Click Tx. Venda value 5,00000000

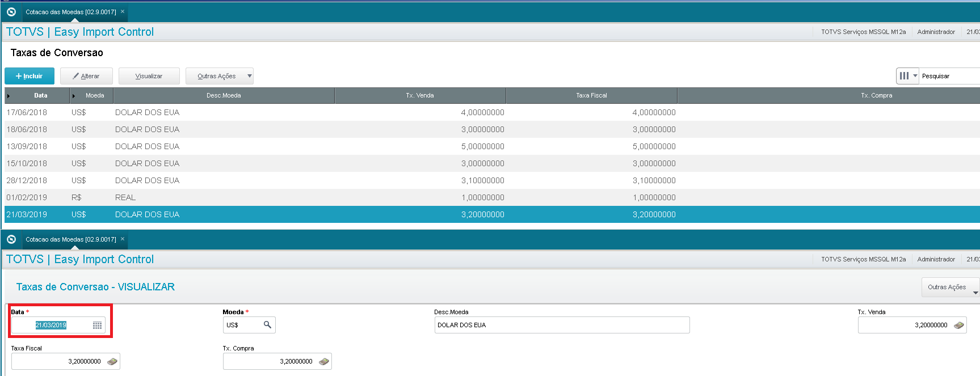(x=482, y=146)
